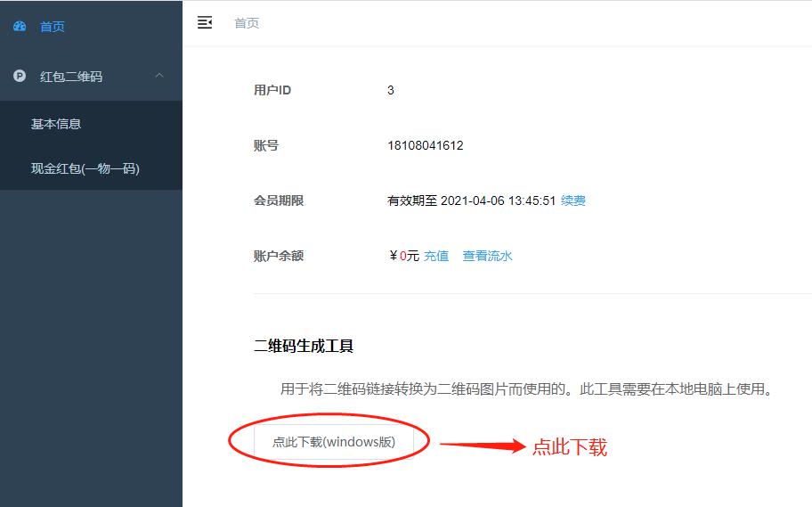
Task: Click the circled P icon beside 红包二维码
Action: [x=20, y=77]
